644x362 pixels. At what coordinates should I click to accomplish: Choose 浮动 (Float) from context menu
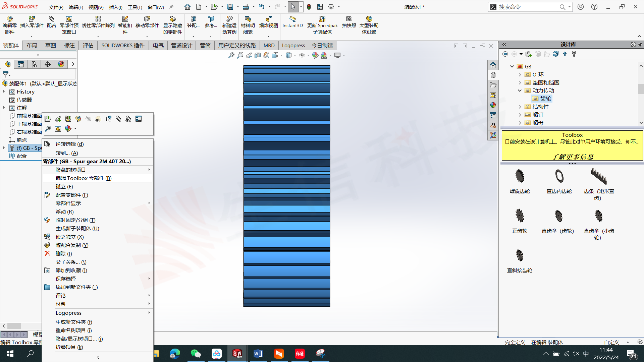tap(97, 212)
